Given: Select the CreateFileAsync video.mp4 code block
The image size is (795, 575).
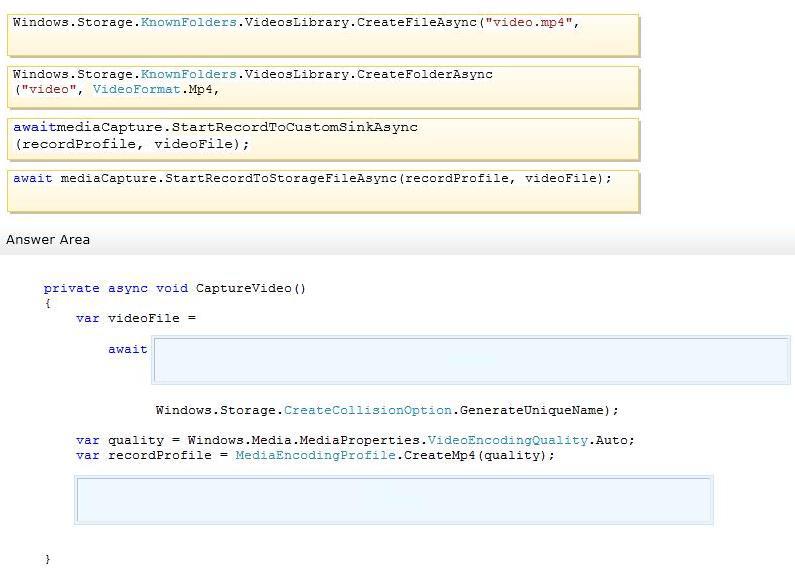Looking at the screenshot, I should click(x=323, y=35).
